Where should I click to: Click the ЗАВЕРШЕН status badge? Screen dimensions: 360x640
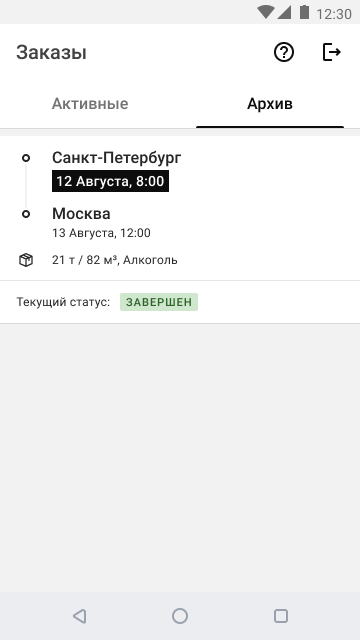pos(159,302)
